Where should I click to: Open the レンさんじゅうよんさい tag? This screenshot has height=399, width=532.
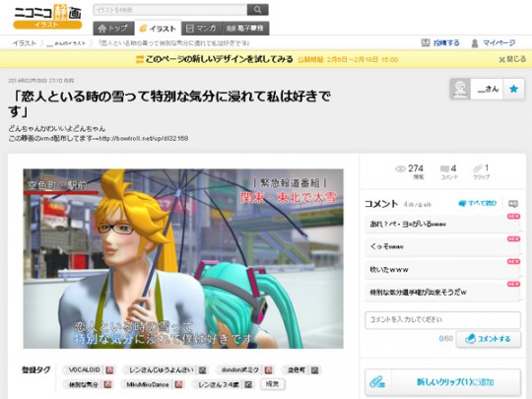tap(162, 369)
